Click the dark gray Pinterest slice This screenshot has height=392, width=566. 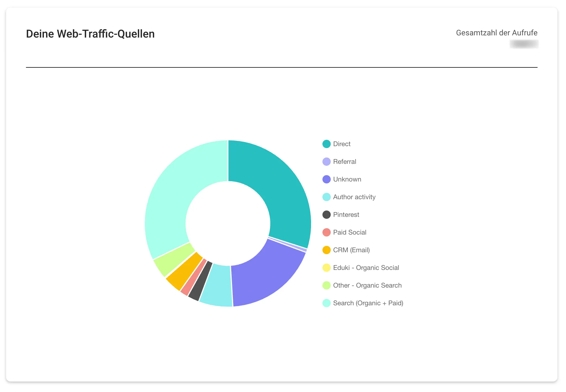pos(201,280)
